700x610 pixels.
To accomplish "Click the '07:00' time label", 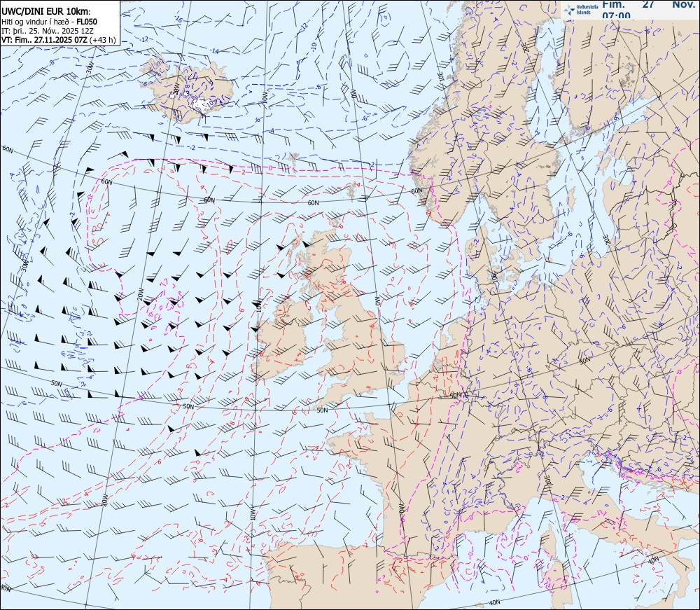I will (x=616, y=15).
